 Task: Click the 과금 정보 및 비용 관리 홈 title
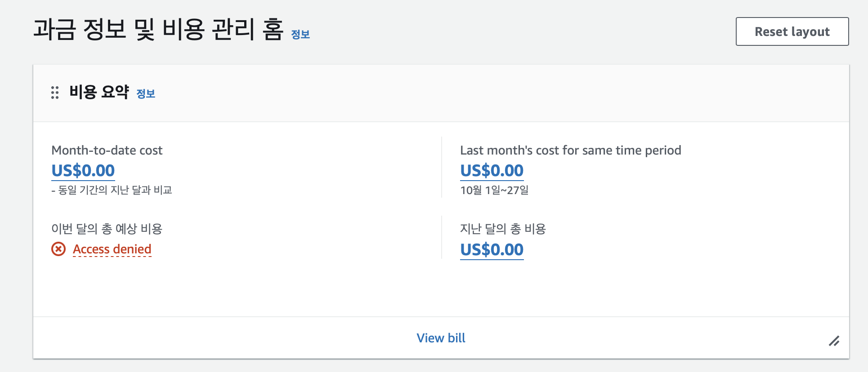[x=158, y=30]
